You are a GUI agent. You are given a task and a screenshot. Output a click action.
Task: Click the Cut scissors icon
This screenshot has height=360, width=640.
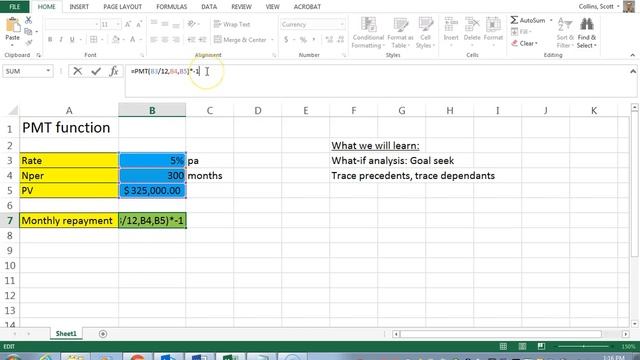(28, 20)
